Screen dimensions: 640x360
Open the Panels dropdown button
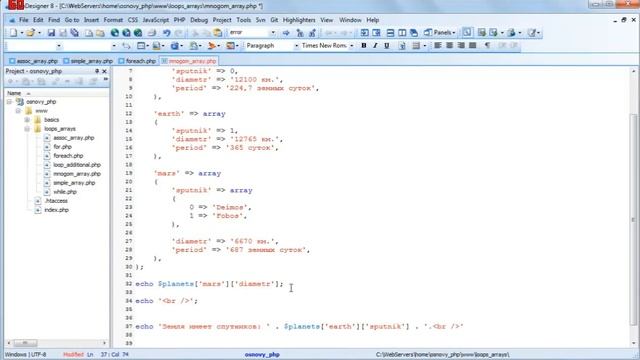pyautogui.click(x=440, y=33)
